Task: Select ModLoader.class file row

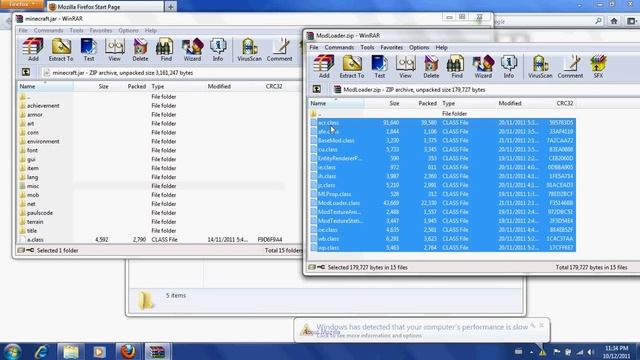Action: coord(442,203)
